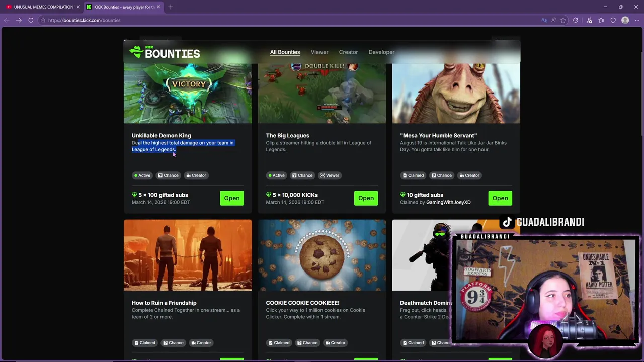Click the site info lock icon in address bar
This screenshot has height=362, width=644.
[x=43, y=20]
